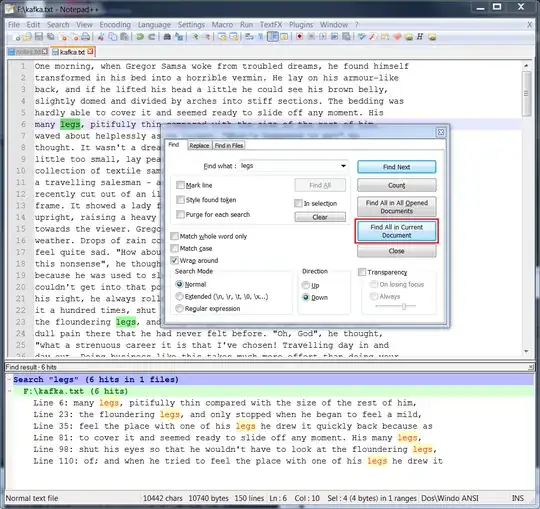Click Find All in All Opened Documents
The height and width of the screenshot is (509, 540).
coord(396,207)
